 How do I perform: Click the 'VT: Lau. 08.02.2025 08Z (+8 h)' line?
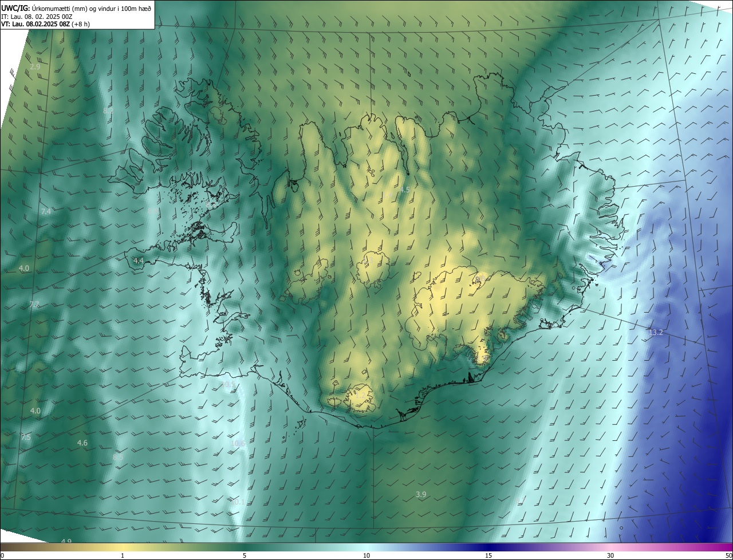[x=45, y=24]
